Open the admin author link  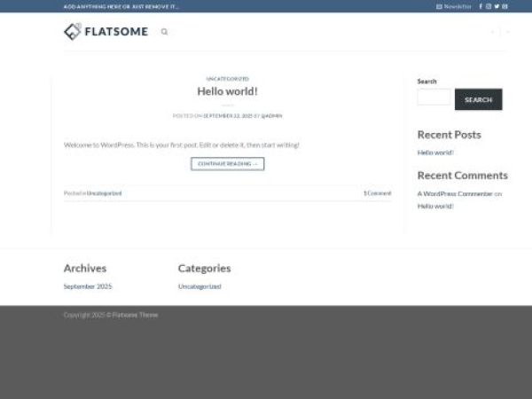[x=271, y=115]
